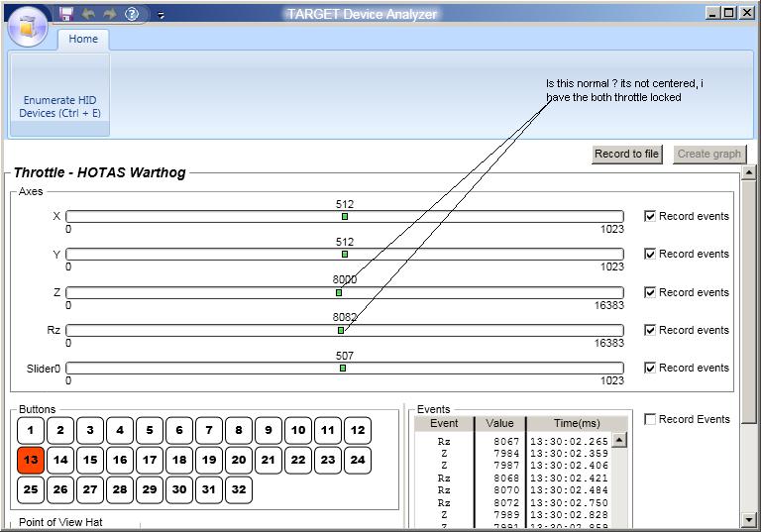Click the Value column header
The height and width of the screenshot is (532, 761).
tap(499, 424)
